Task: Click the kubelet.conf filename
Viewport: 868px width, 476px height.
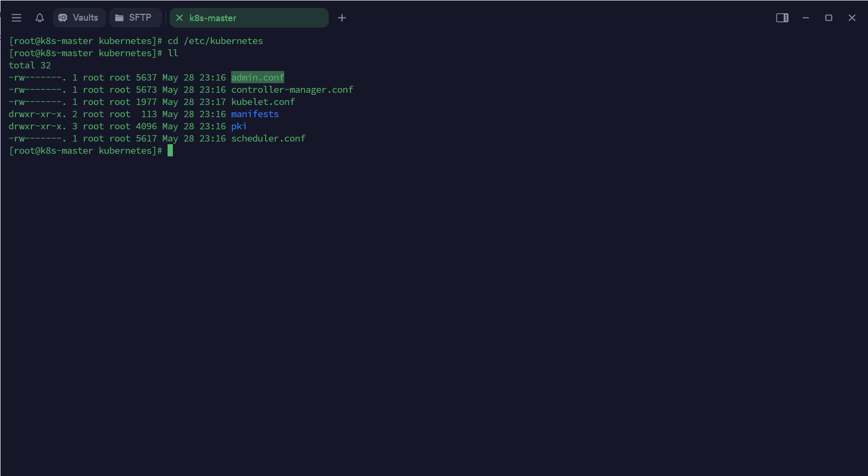Action: click(263, 102)
